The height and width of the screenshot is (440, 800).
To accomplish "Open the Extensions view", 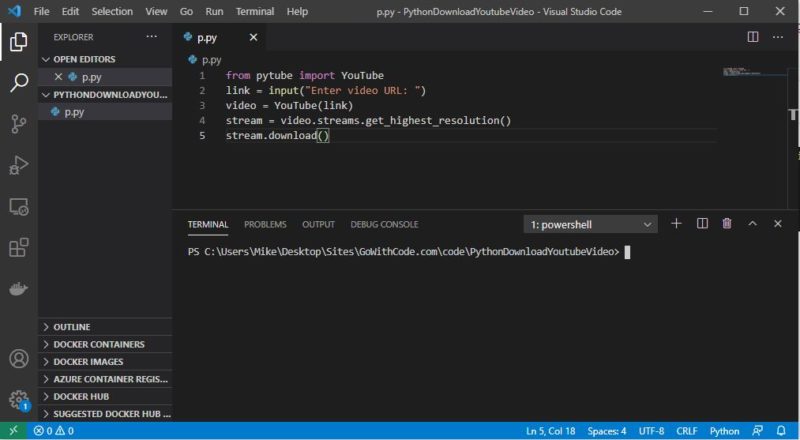I will 18,248.
